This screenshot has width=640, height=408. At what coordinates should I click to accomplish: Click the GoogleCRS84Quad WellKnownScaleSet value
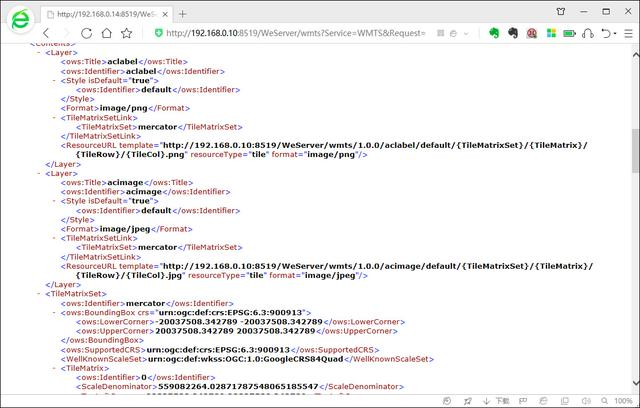point(245,359)
